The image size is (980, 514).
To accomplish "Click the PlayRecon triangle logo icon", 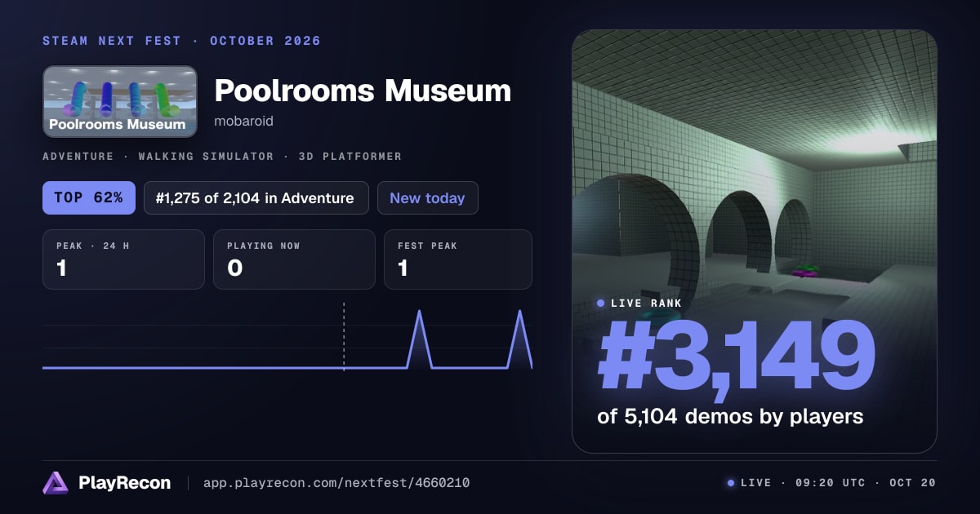I will [x=56, y=483].
